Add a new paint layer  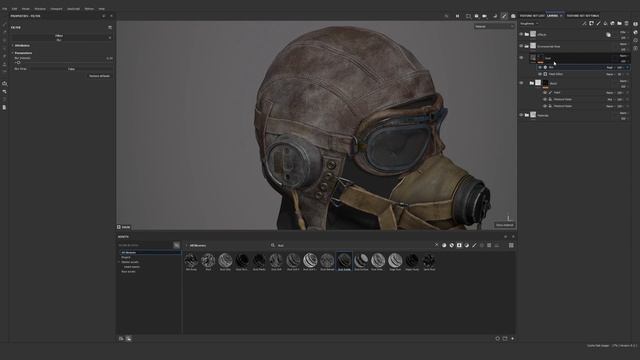(598, 24)
